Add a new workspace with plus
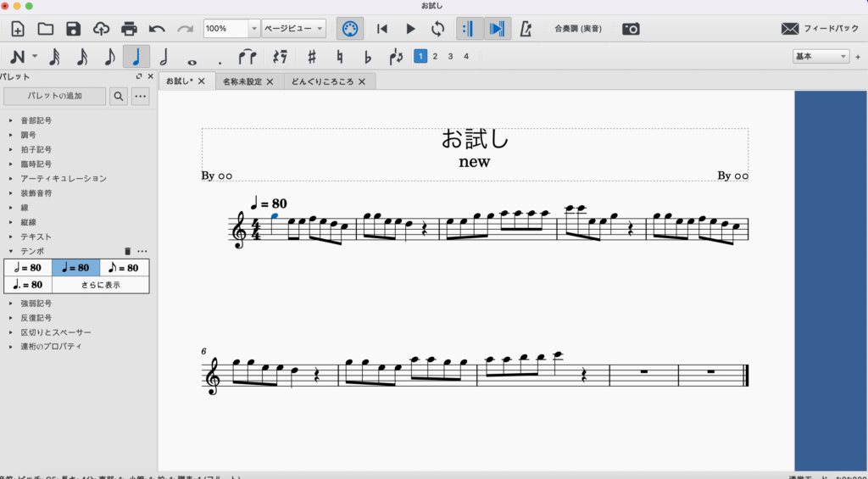 858,57
